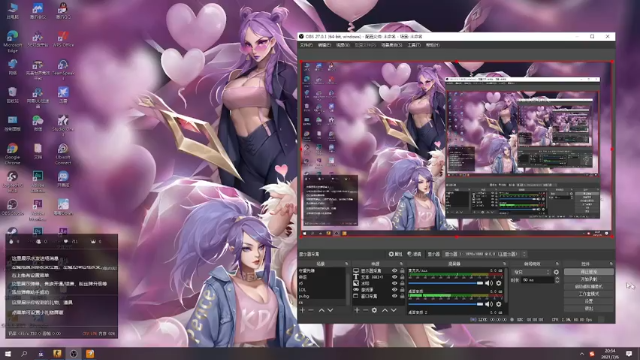
Task: Open Studio One desktop shortcut
Action: click(63, 125)
